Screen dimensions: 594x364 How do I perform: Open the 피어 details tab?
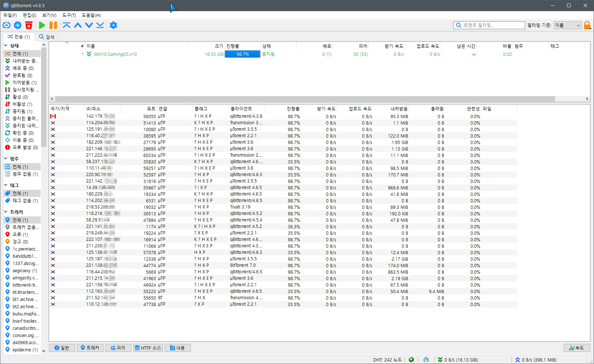[x=118, y=348]
